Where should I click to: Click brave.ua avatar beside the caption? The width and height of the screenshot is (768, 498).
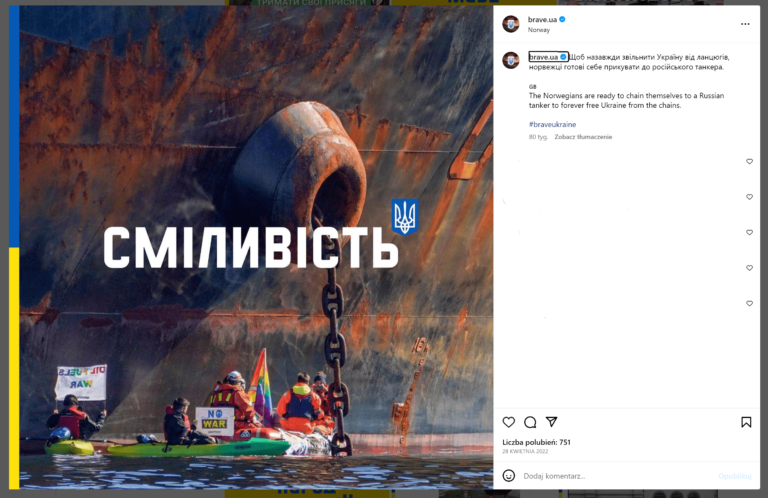point(511,60)
